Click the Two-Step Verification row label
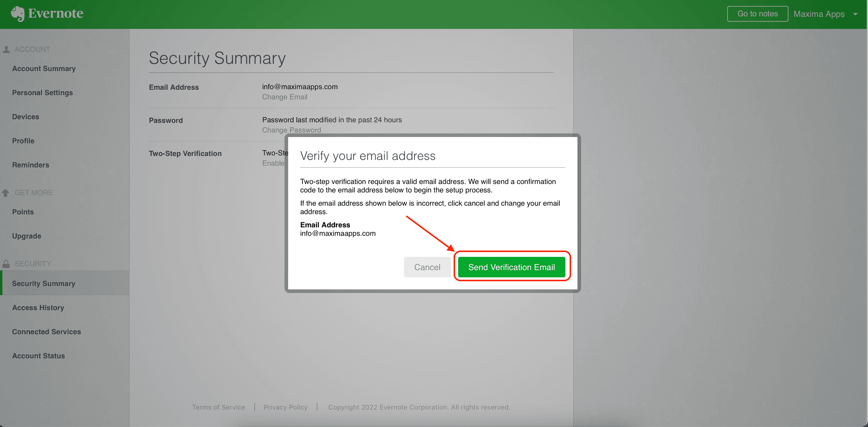 [185, 154]
